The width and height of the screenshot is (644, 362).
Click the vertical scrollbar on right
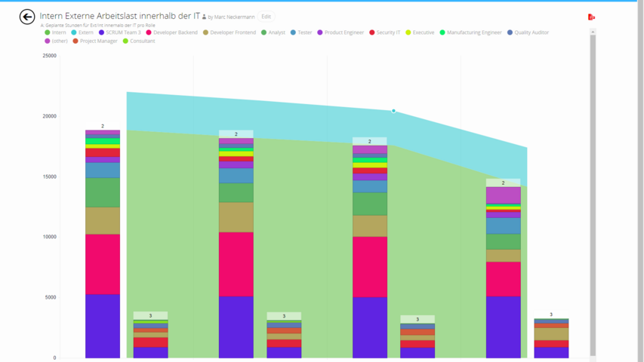tap(593, 189)
